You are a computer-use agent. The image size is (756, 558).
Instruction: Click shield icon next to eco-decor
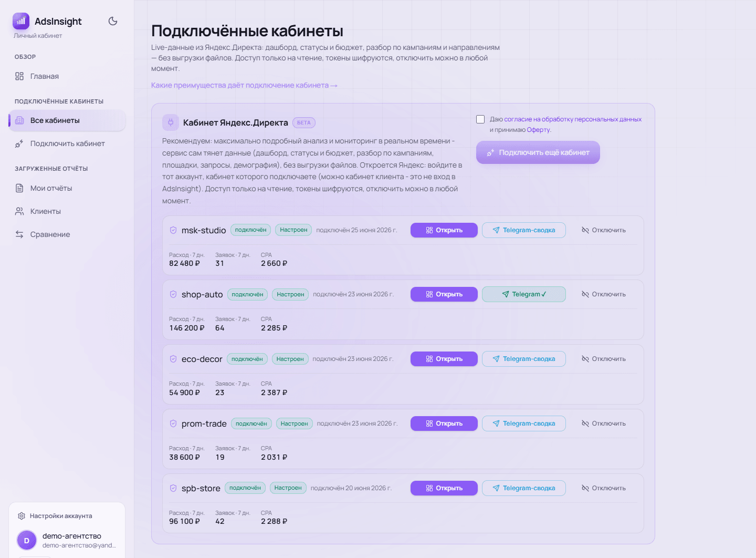[x=173, y=359]
